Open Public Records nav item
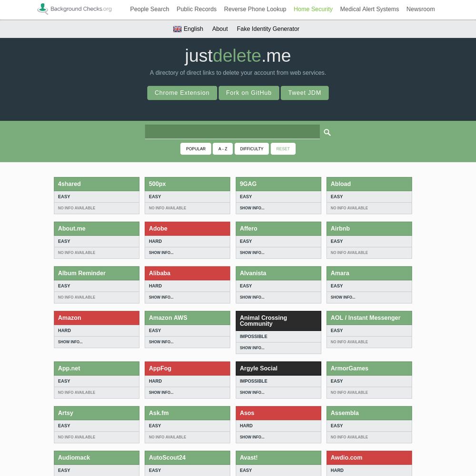This screenshot has width=476, height=476. click(x=197, y=9)
